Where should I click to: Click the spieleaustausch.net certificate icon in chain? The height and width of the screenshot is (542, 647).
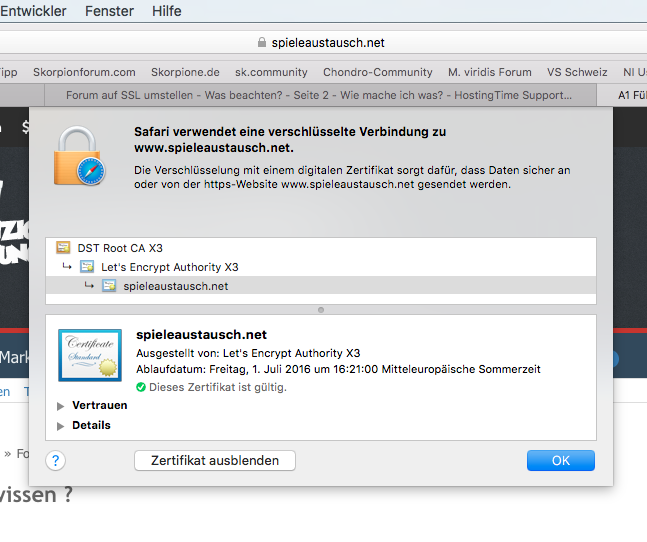coord(109,286)
